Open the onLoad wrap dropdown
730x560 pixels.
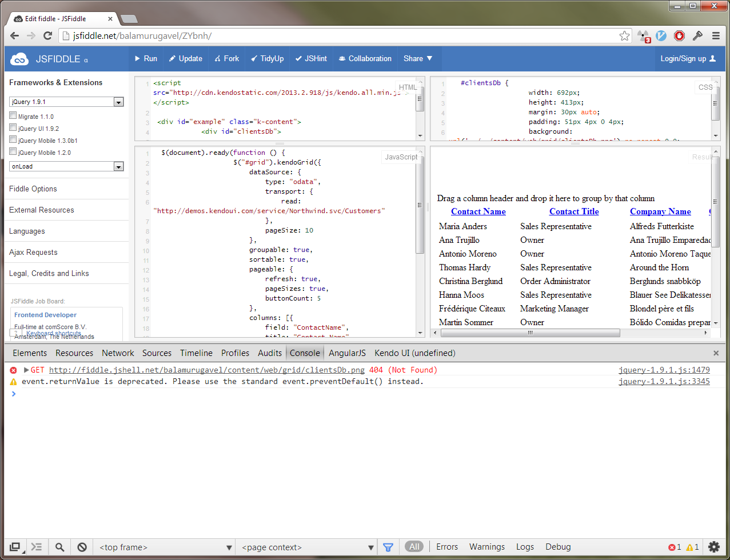click(66, 166)
